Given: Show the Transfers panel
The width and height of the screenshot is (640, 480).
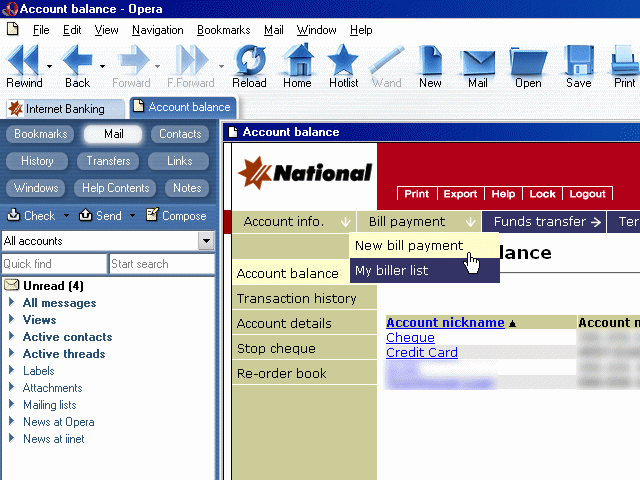Looking at the screenshot, I should (x=108, y=161).
